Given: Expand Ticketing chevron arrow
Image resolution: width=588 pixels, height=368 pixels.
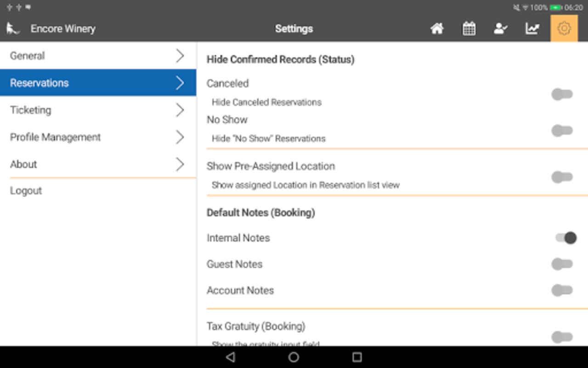Looking at the screenshot, I should [x=180, y=110].
